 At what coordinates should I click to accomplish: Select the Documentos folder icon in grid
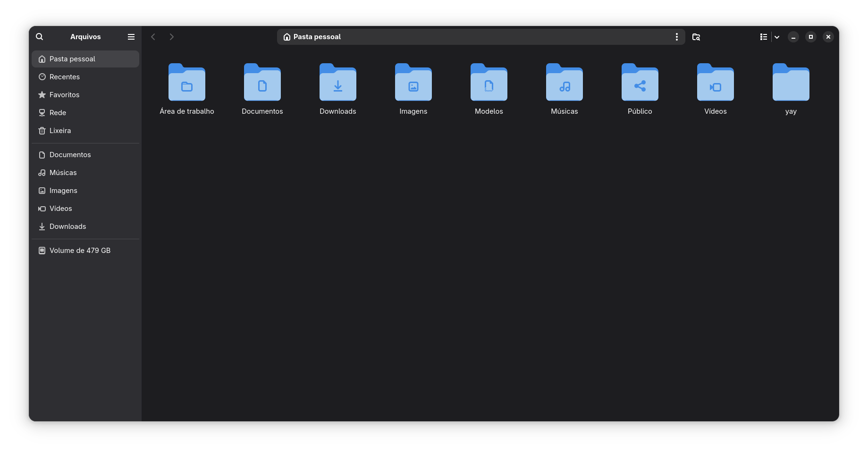262,82
